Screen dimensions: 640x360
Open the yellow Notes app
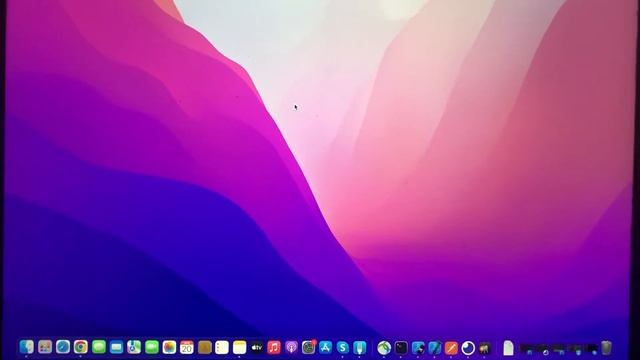239,347
